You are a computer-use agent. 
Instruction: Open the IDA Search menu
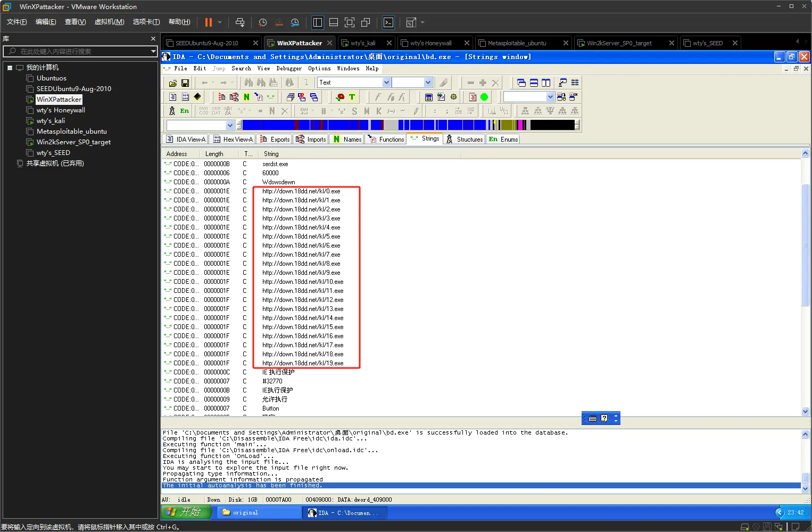[x=241, y=68]
